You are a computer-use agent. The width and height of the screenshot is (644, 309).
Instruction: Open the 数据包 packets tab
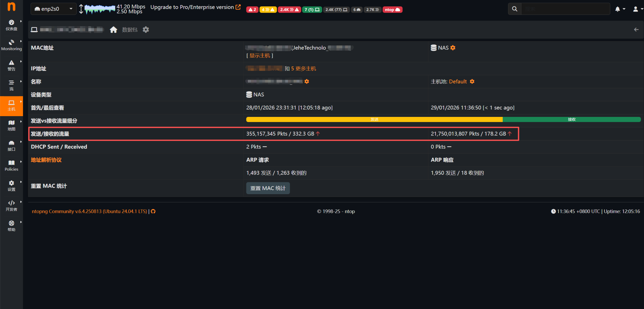tap(130, 30)
